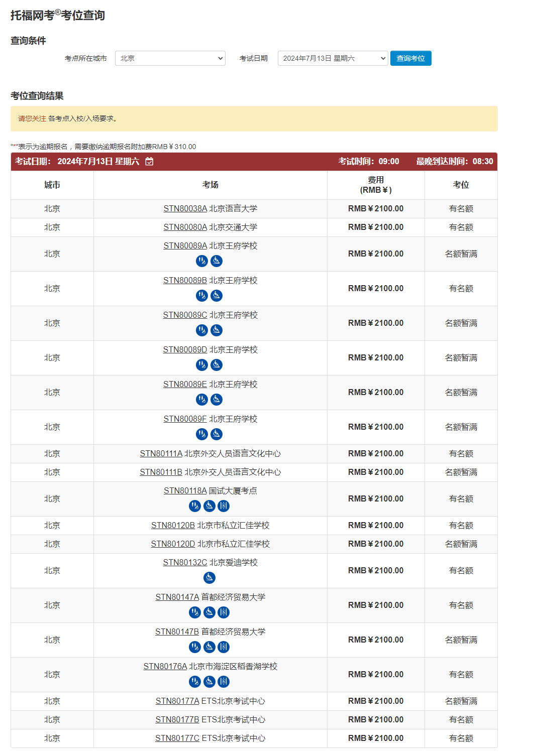This screenshot has width=533, height=756.
Task: Click wheelchair ramp icon under STN80089E
Action: tap(217, 400)
